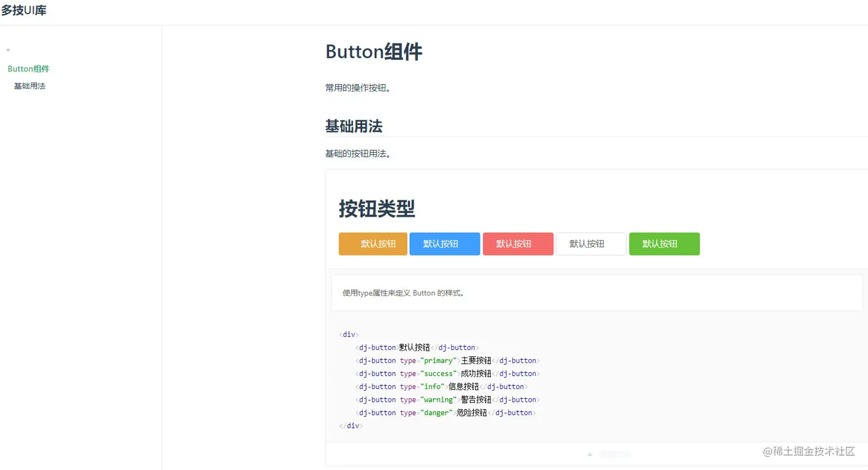Click the 按钮类型 demo heading
Viewport: 868px width, 470px height.
[x=377, y=208]
